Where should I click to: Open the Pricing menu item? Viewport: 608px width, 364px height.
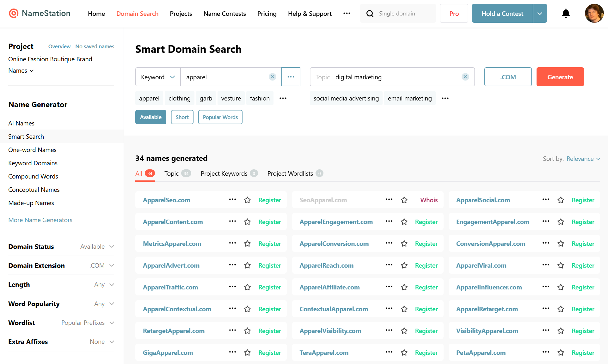point(267,13)
